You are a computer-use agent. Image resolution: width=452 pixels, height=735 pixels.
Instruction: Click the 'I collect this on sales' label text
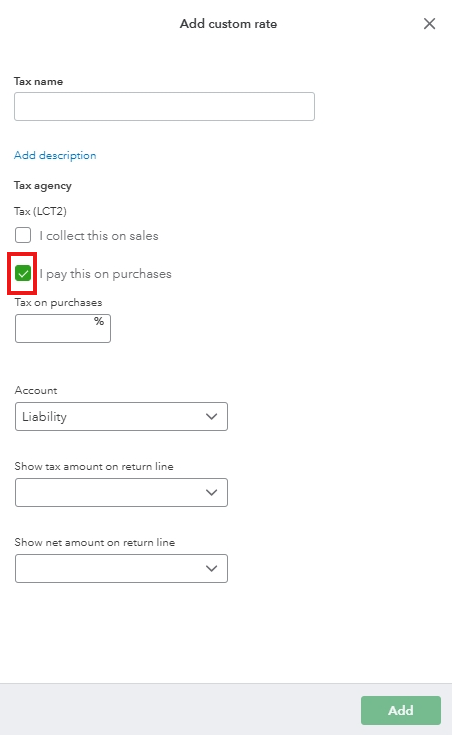(x=99, y=236)
